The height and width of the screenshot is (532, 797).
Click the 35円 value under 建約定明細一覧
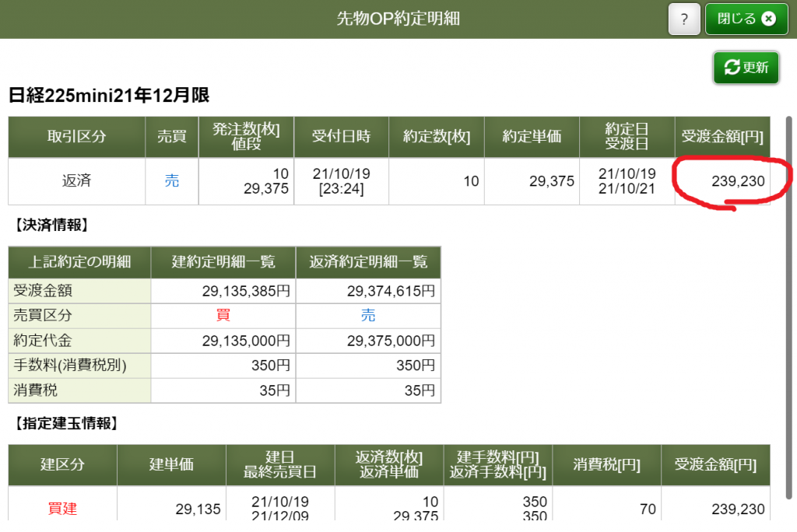(x=275, y=390)
